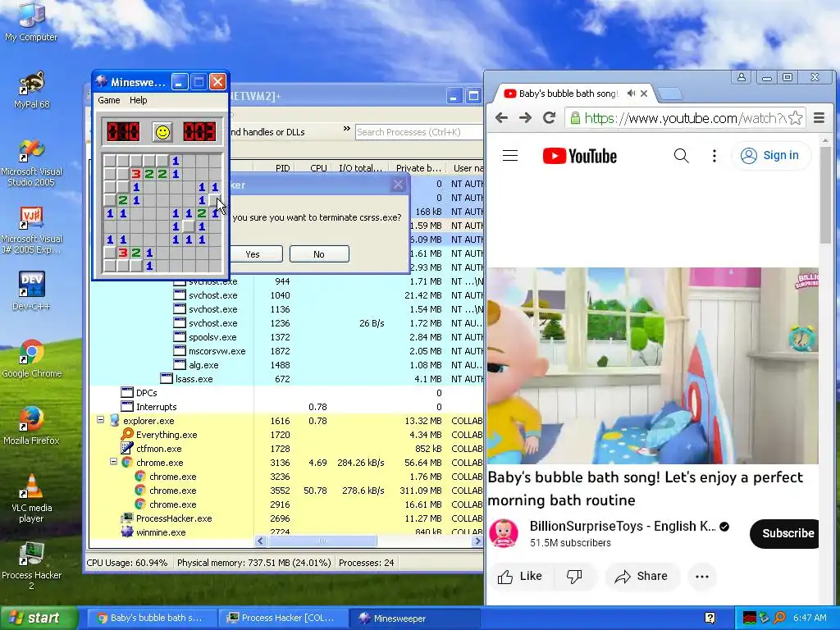Viewport: 840px width, 630px height.
Task: Open new tab button in Chrome
Action: coord(669,94)
